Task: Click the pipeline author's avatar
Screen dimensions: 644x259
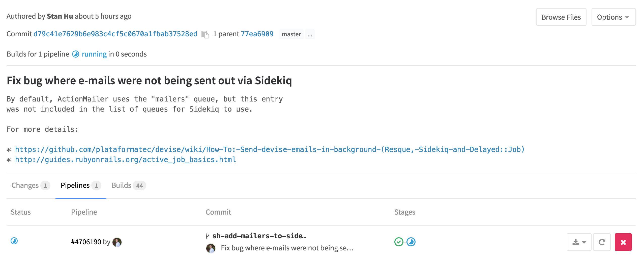Action: tap(117, 242)
